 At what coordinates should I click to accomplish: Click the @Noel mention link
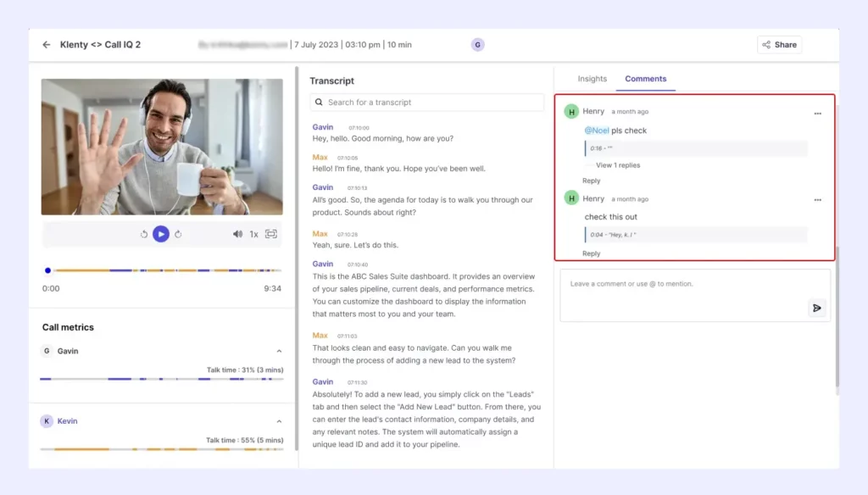tap(596, 130)
